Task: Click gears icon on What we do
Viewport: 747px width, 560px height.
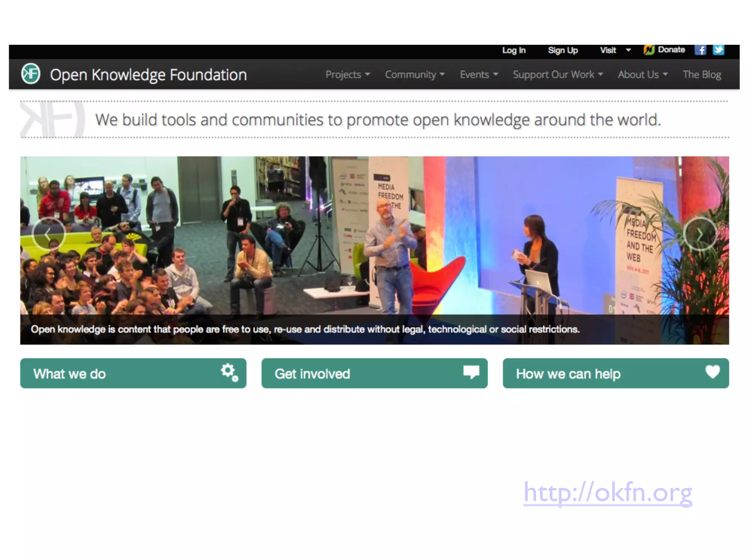Action: (x=229, y=372)
